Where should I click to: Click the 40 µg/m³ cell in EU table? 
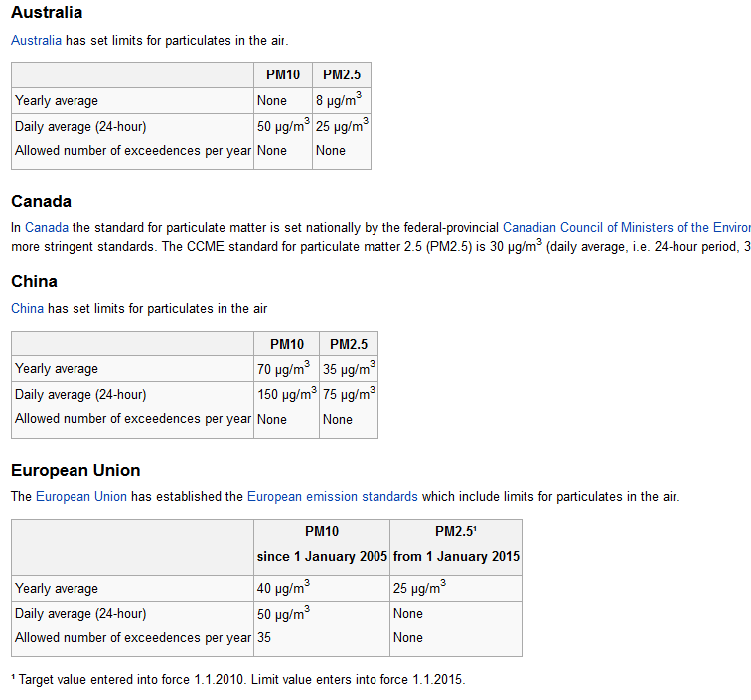pyautogui.click(x=283, y=588)
